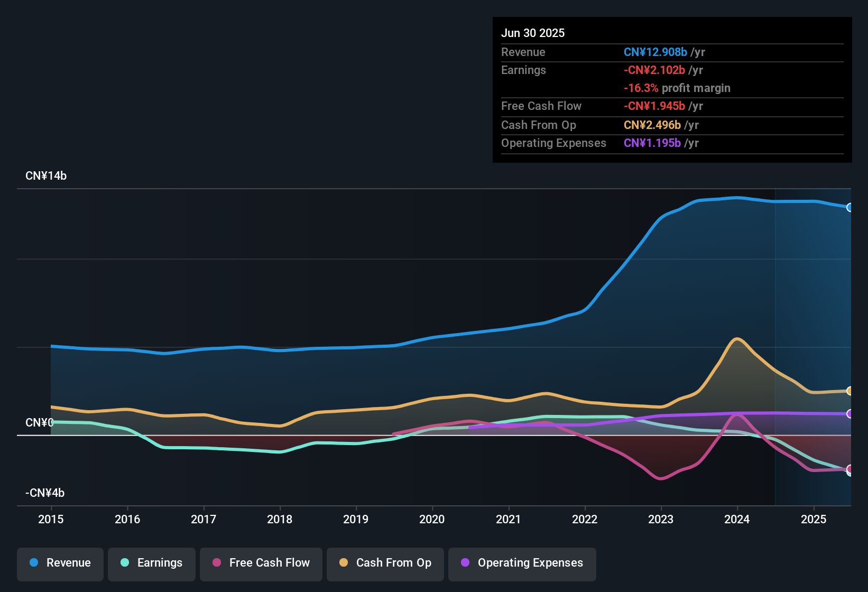Image resolution: width=868 pixels, height=592 pixels.
Task: Click the Cash From Op endpoint marker
Action: [x=849, y=391]
